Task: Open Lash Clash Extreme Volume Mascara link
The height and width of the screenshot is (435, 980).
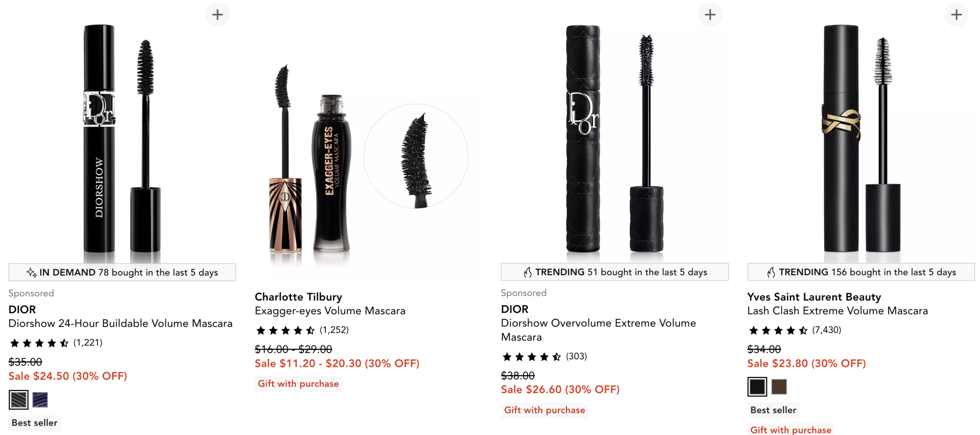Action: pos(837,311)
